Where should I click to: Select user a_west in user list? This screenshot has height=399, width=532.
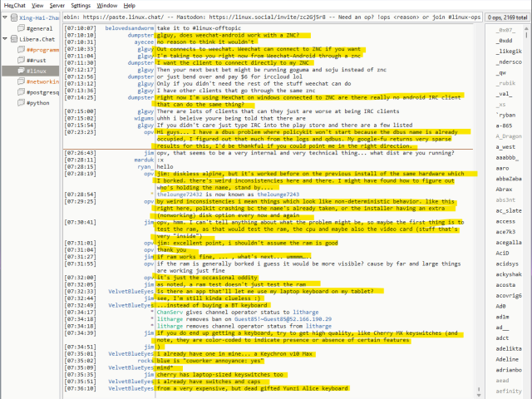pyautogui.click(x=505, y=147)
